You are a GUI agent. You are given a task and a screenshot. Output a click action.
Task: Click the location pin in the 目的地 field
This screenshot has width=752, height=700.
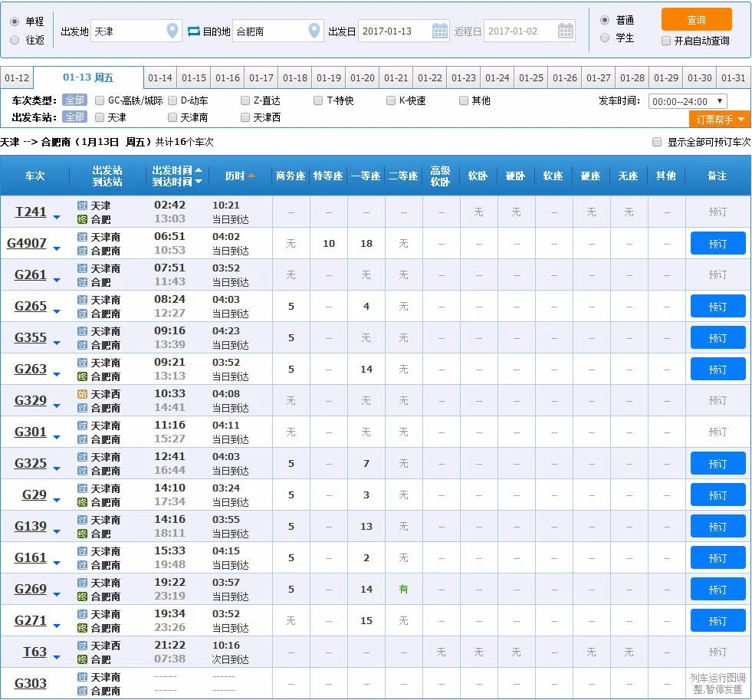click(x=314, y=31)
